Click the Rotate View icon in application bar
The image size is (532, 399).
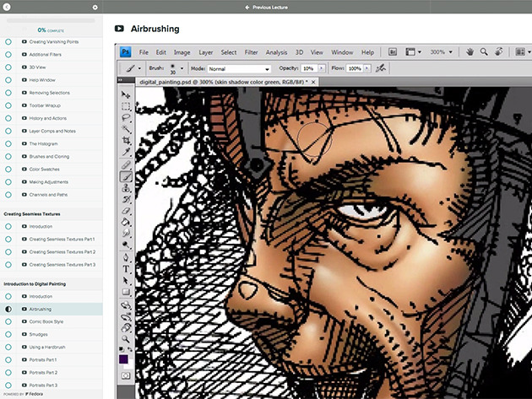(x=499, y=51)
